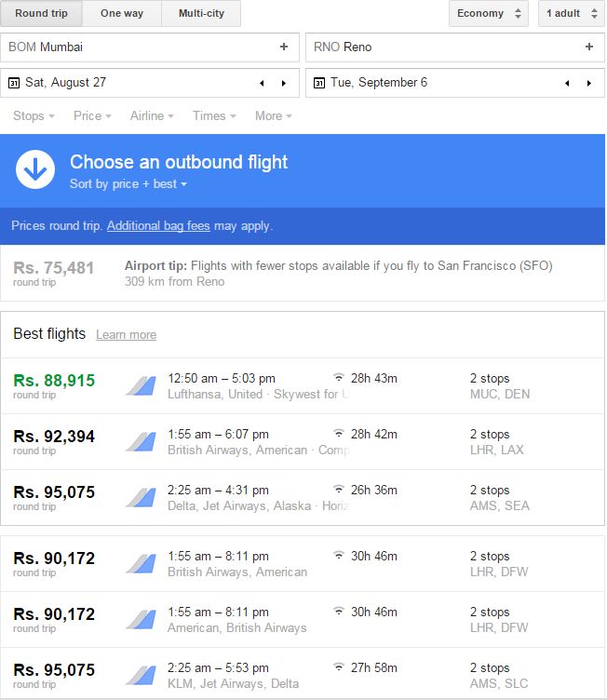Expand the Airline filter
This screenshot has width=607, height=700.
point(152,116)
